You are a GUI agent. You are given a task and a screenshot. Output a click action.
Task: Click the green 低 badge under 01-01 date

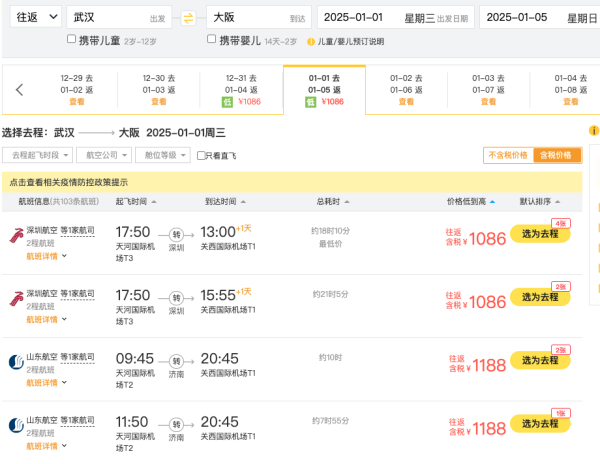point(310,102)
